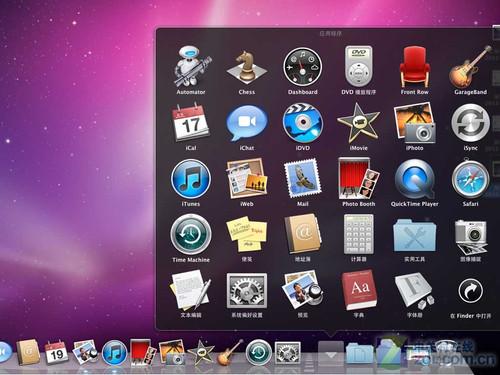Click the Time Machine icon in the Dock

(258, 352)
